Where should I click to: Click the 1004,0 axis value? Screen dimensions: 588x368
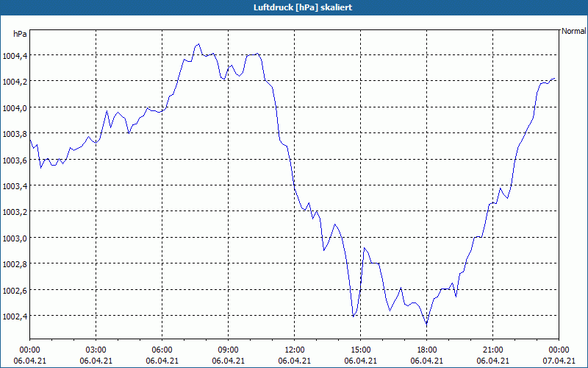point(15,108)
